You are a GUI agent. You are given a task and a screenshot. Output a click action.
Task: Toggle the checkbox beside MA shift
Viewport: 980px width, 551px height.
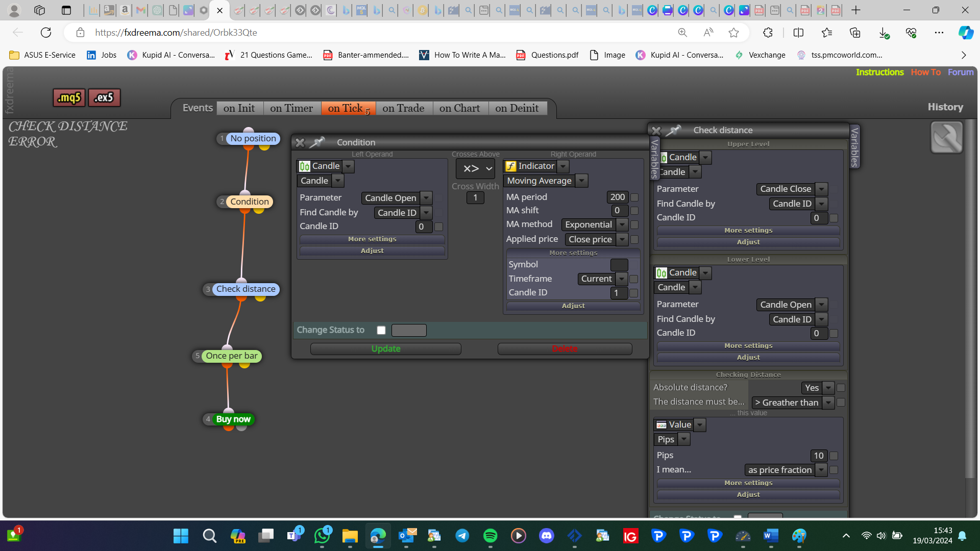pos(634,211)
